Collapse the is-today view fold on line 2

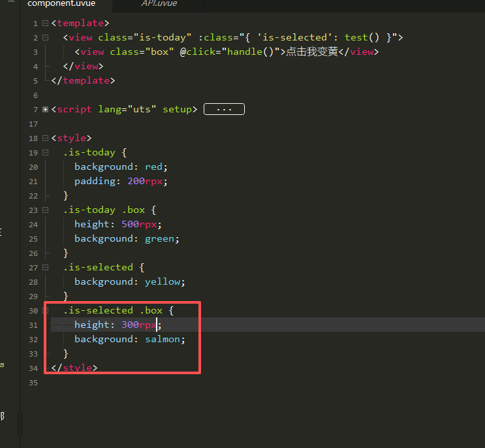(x=45, y=37)
